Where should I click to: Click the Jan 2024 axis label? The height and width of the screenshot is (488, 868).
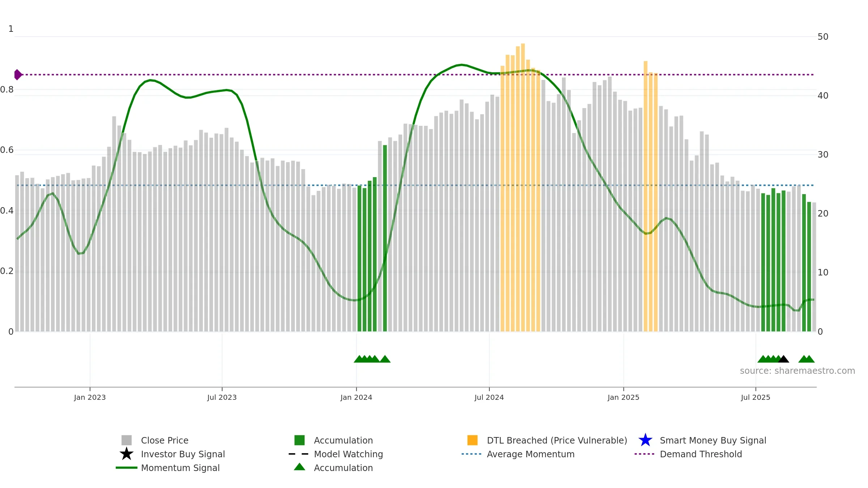coord(356,398)
